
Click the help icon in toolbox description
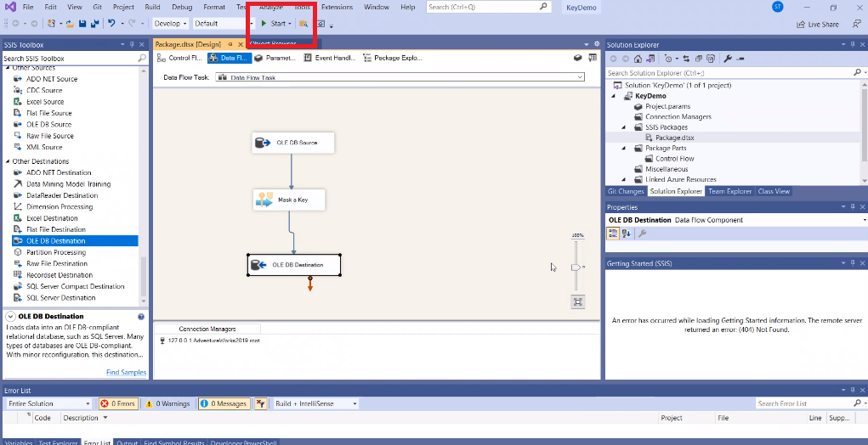(x=141, y=317)
